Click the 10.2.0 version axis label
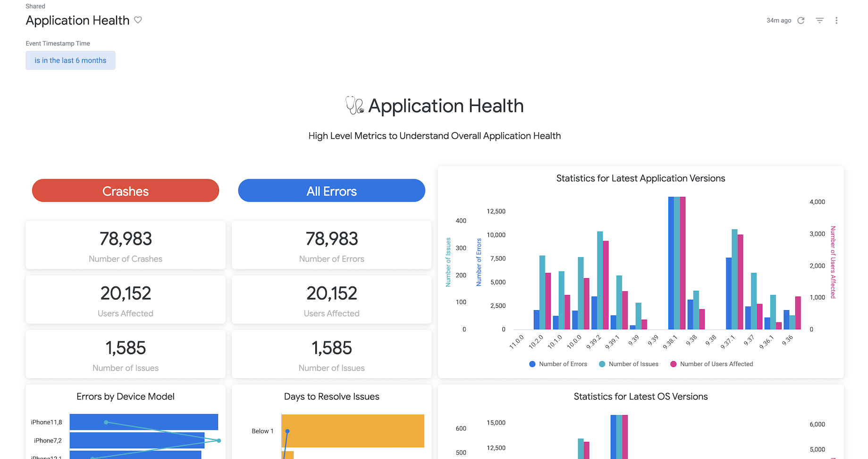The height and width of the screenshot is (459, 868). 536,342
